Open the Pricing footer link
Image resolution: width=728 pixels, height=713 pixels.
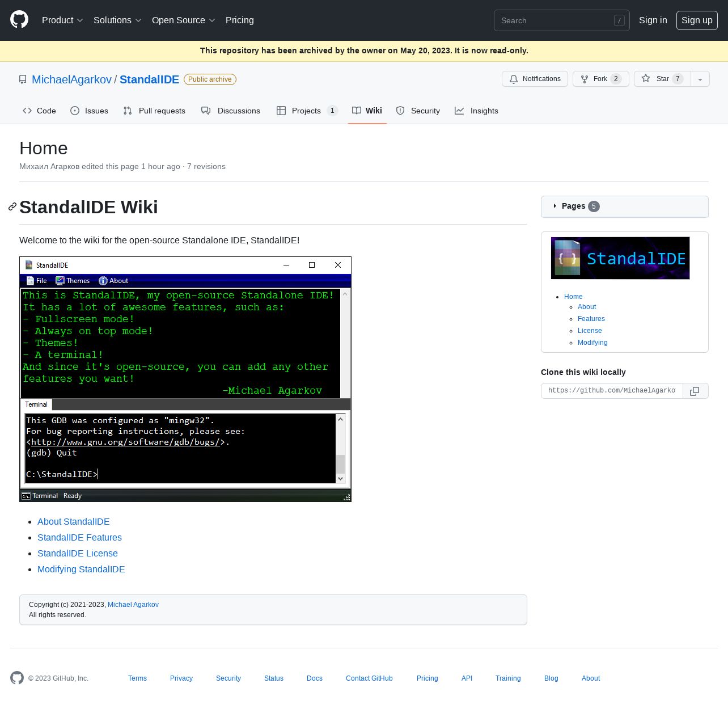tap(428, 678)
